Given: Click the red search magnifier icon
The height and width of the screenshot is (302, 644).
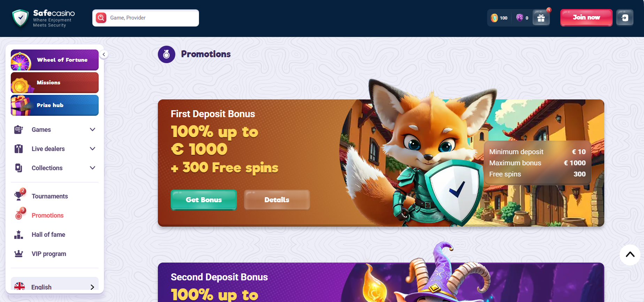Looking at the screenshot, I should (x=101, y=18).
